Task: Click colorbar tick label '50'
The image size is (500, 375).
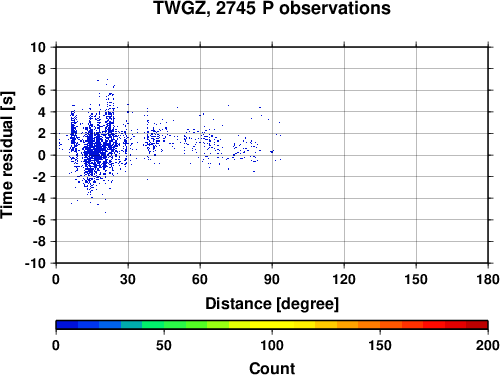Action: [x=164, y=345]
